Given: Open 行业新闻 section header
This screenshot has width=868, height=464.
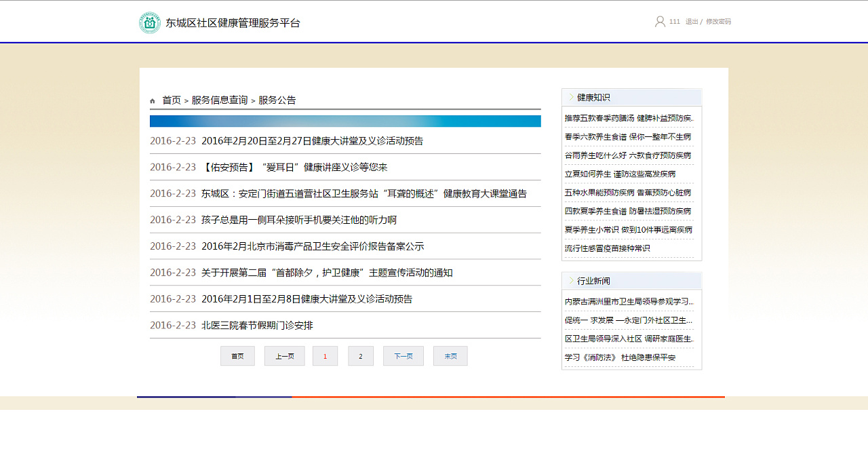Looking at the screenshot, I should pos(593,281).
